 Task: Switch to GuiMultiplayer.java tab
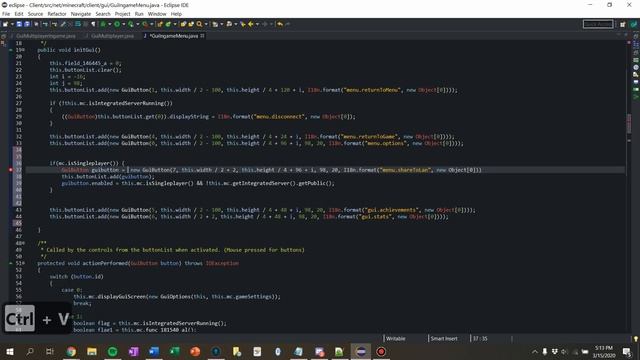tap(113, 36)
